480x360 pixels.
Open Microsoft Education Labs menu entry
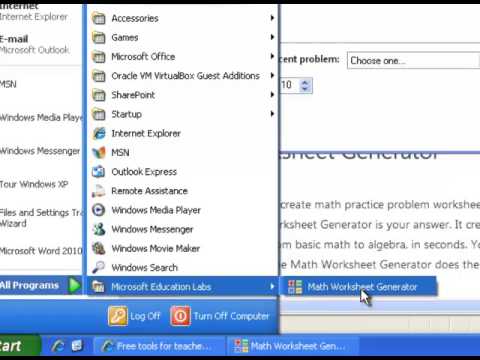click(182, 287)
